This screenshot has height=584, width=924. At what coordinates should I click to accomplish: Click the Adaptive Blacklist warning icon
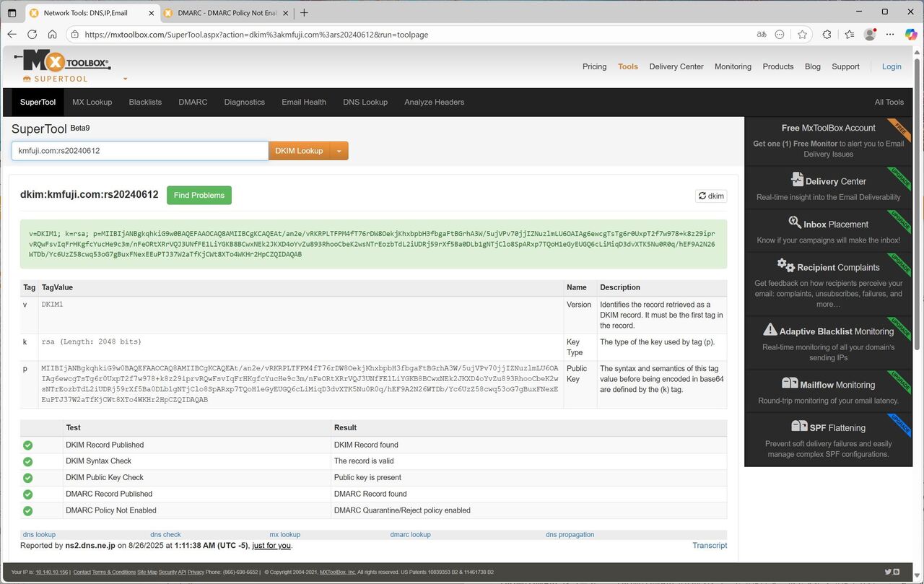click(x=770, y=330)
